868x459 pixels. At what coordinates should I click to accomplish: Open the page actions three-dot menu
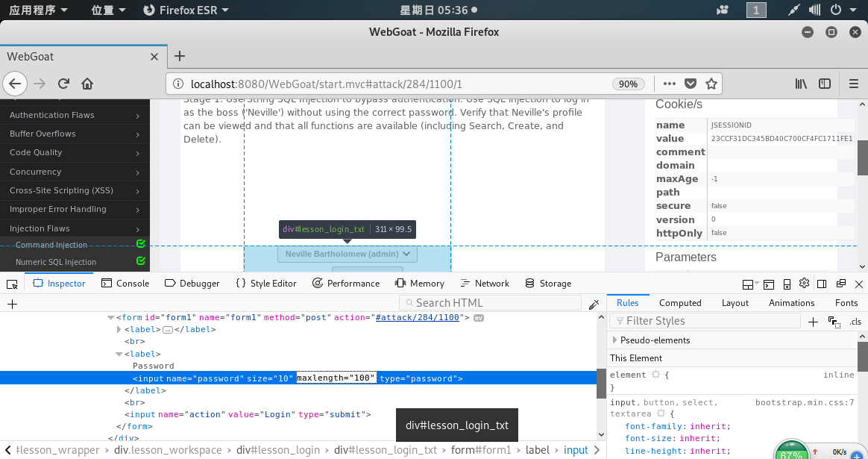(669, 84)
